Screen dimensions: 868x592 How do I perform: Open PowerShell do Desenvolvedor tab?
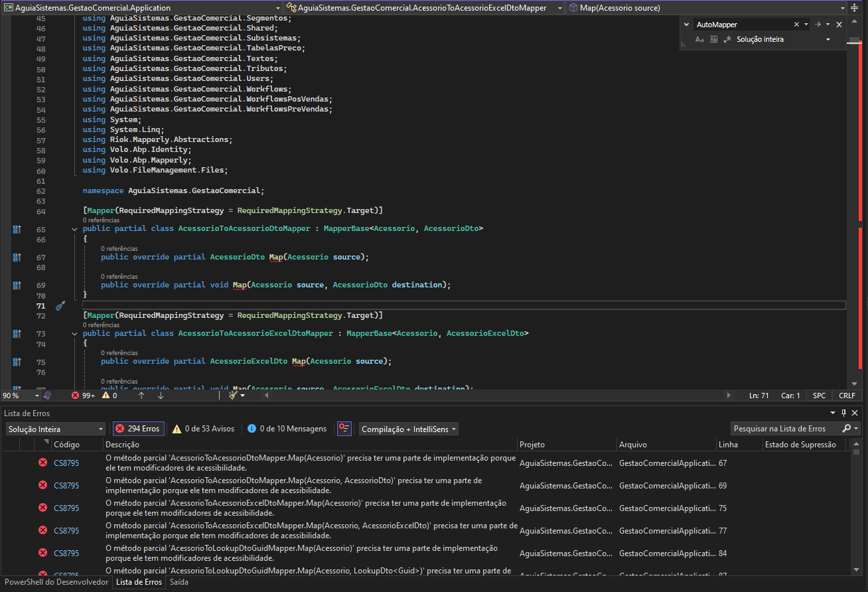(x=56, y=582)
